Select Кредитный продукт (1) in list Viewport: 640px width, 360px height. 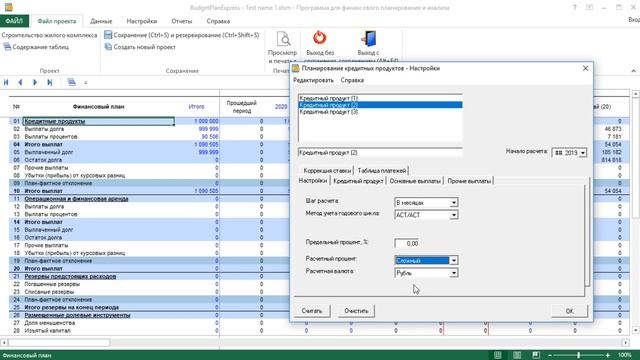click(380, 98)
